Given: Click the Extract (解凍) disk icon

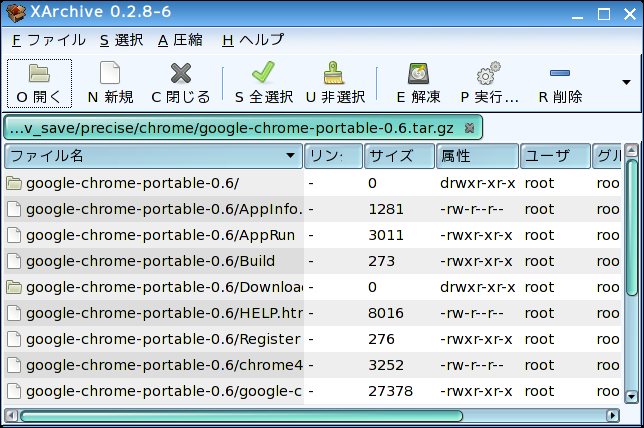Looking at the screenshot, I should point(418,74).
